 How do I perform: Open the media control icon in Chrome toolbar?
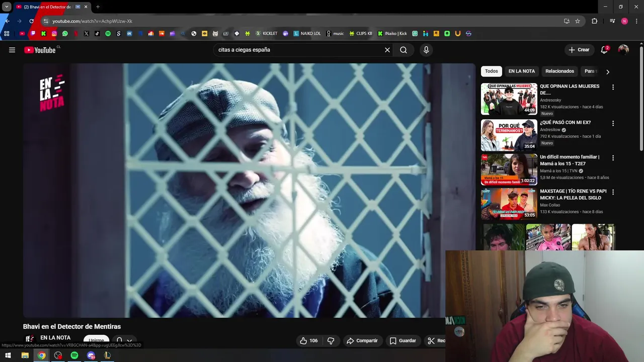[612, 21]
